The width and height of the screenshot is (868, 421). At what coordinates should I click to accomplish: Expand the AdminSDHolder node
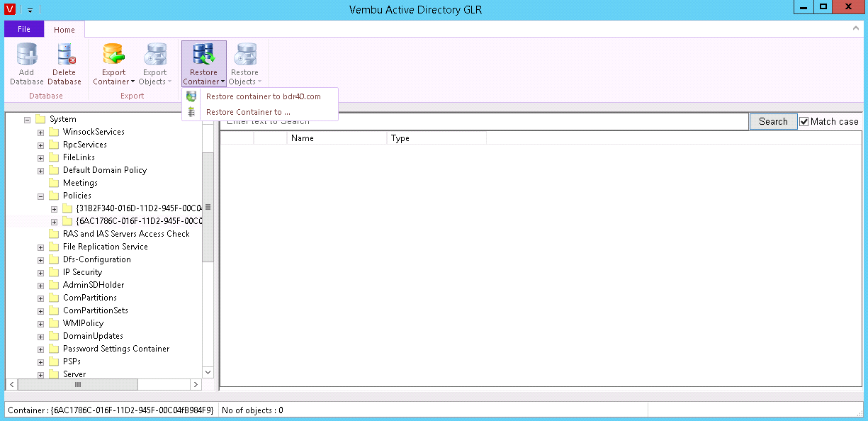(40, 286)
